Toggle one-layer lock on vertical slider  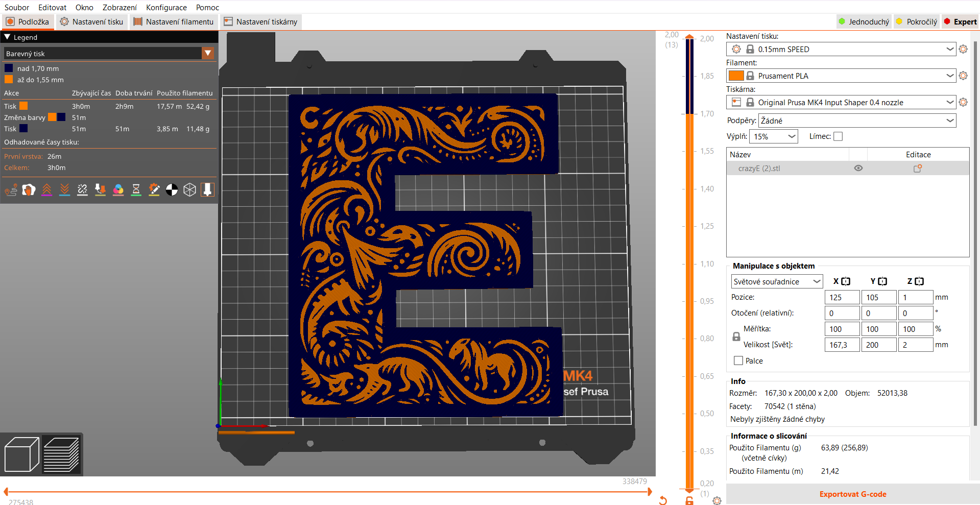(689, 501)
